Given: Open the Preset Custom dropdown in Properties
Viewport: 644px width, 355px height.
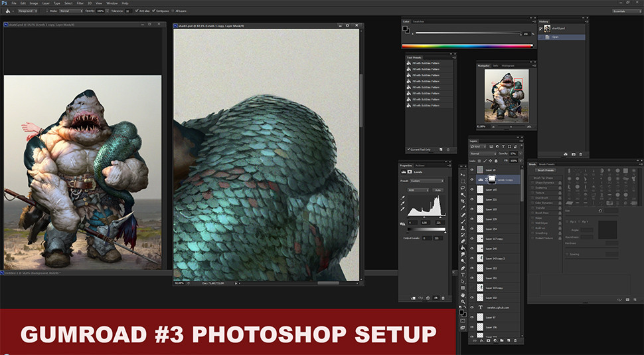Looking at the screenshot, I should tap(427, 181).
